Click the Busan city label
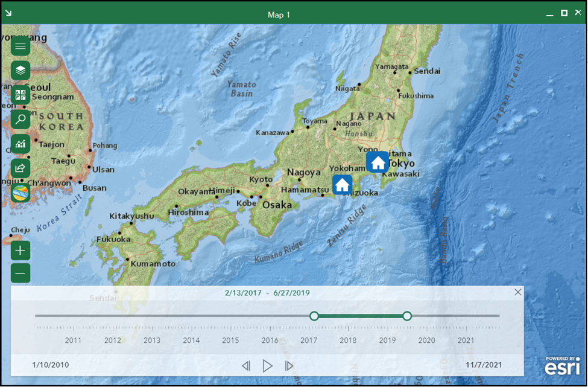The height and width of the screenshot is (387, 588). [x=95, y=188]
